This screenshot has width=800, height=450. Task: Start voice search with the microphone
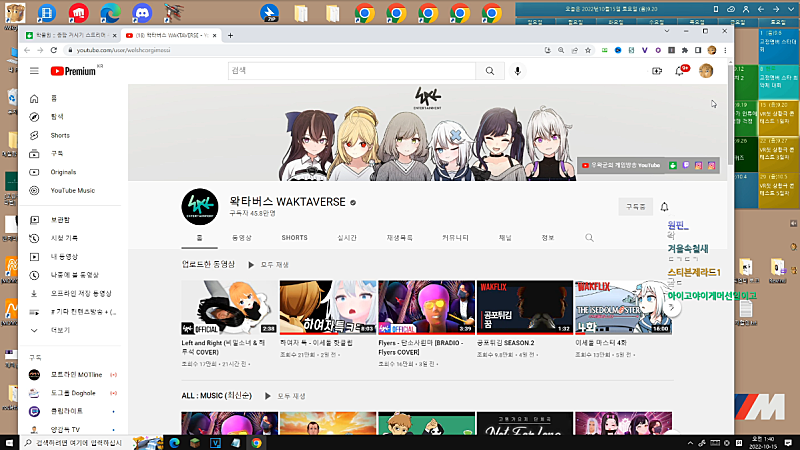[x=517, y=71]
